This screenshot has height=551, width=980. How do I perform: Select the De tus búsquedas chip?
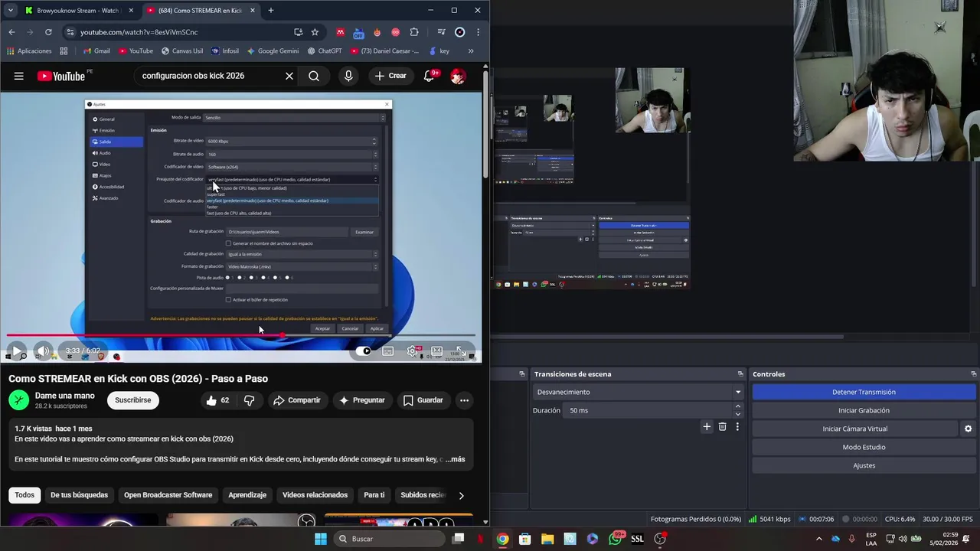pos(79,495)
